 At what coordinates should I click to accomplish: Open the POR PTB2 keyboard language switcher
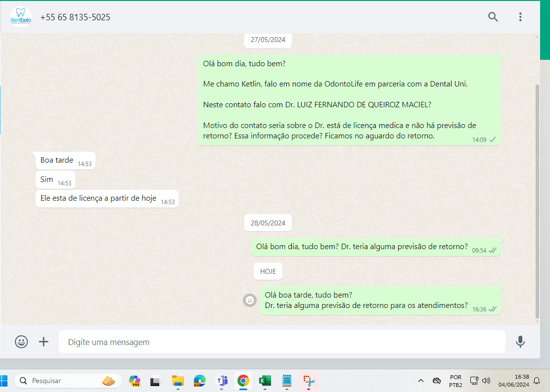click(x=456, y=381)
